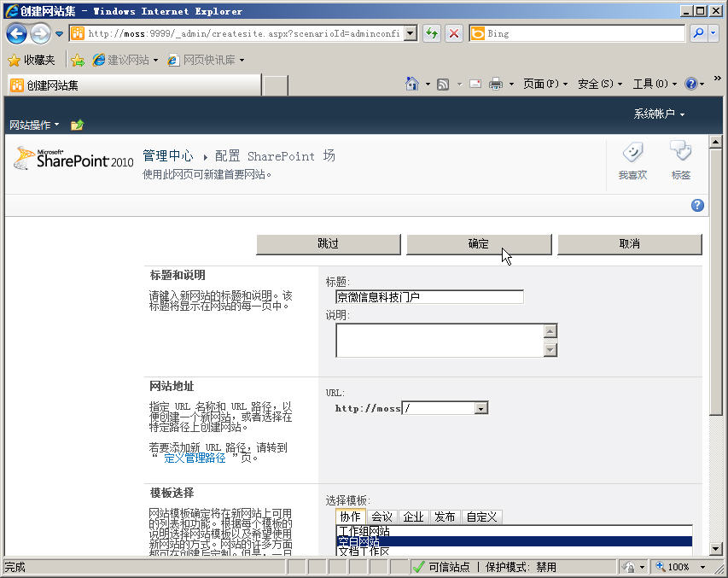Follow the 管理中心 breadcrumb link
This screenshot has height=578, width=728.
(x=168, y=155)
